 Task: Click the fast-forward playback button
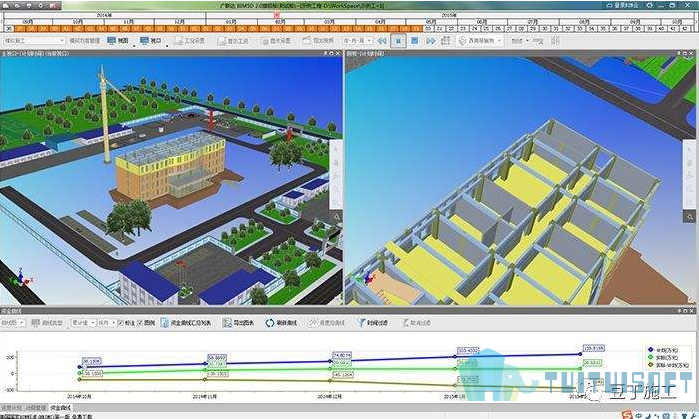(x=431, y=41)
